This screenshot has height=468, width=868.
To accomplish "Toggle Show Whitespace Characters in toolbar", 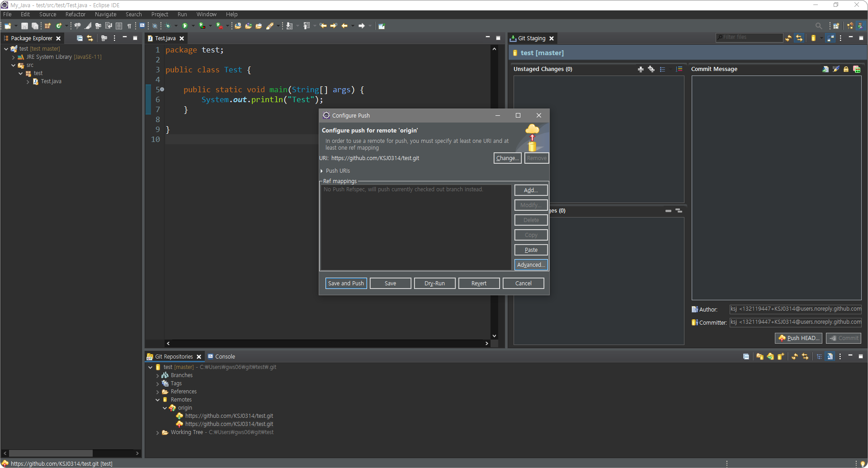I will click(129, 26).
